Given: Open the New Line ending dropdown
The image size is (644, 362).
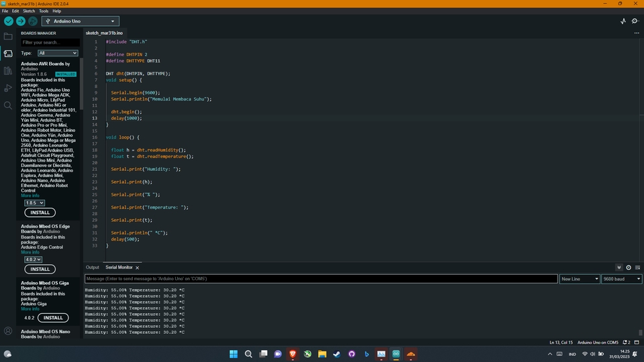Looking at the screenshot, I should point(580,279).
